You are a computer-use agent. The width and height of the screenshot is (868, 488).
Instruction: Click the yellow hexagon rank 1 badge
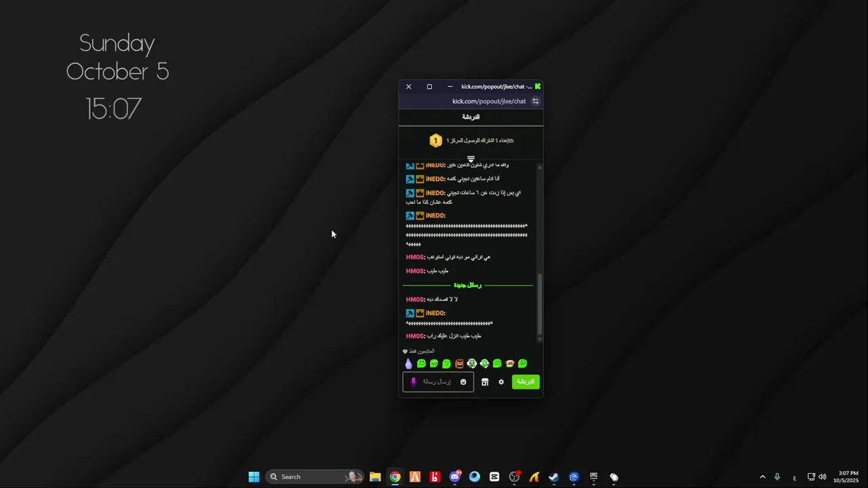tap(435, 141)
